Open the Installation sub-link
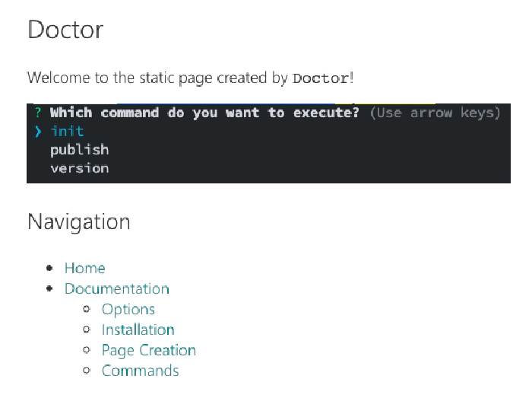 (x=138, y=330)
